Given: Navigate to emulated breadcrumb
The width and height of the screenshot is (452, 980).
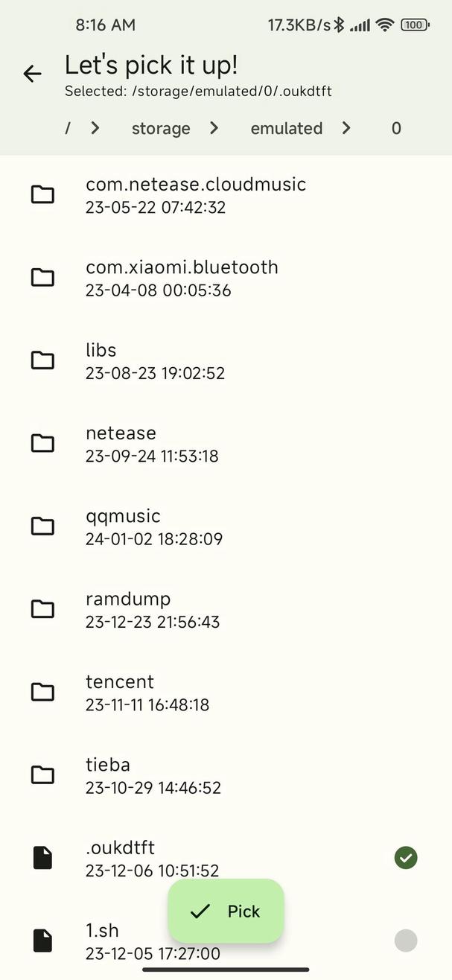Looking at the screenshot, I should (287, 128).
